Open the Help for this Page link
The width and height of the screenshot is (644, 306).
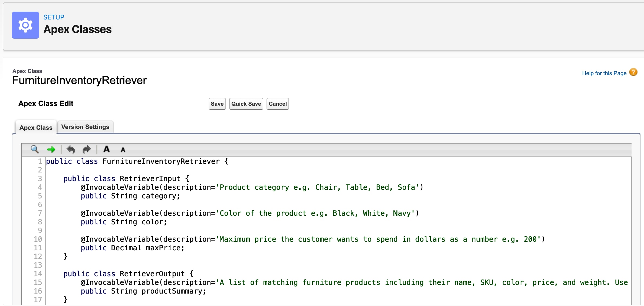pos(604,73)
